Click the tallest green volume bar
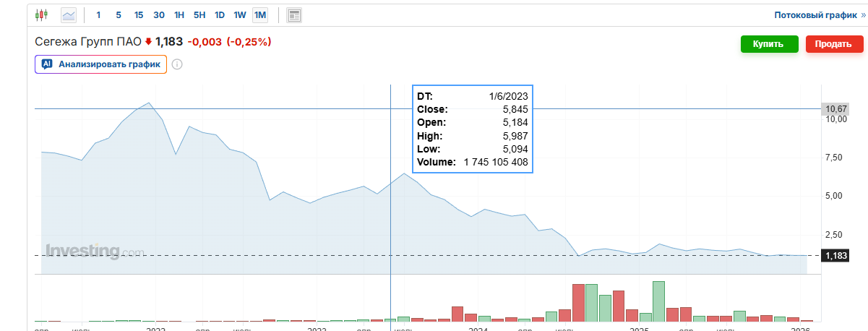The image size is (868, 331). [658, 301]
